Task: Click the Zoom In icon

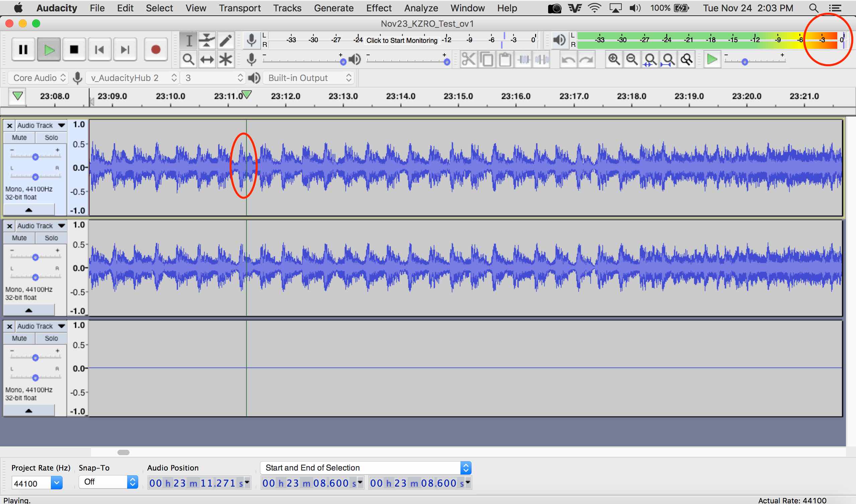Action: point(614,59)
